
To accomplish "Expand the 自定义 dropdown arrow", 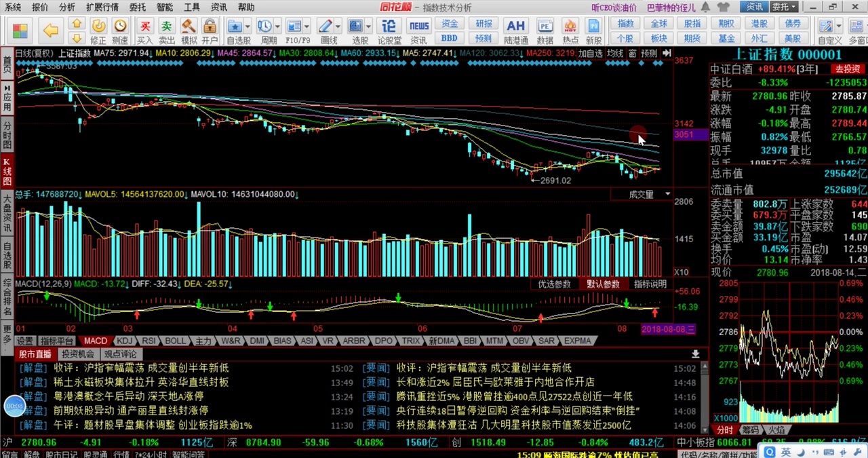I will 839,26.
